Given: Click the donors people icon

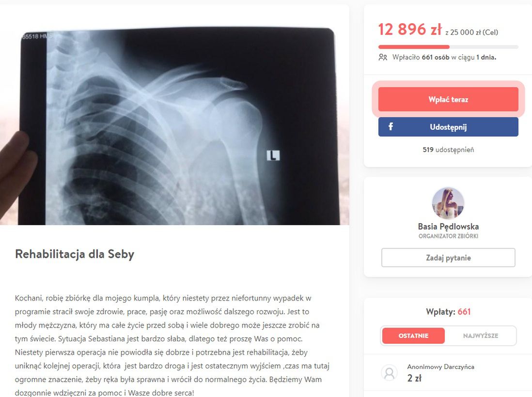Looking at the screenshot, I should coord(383,57).
